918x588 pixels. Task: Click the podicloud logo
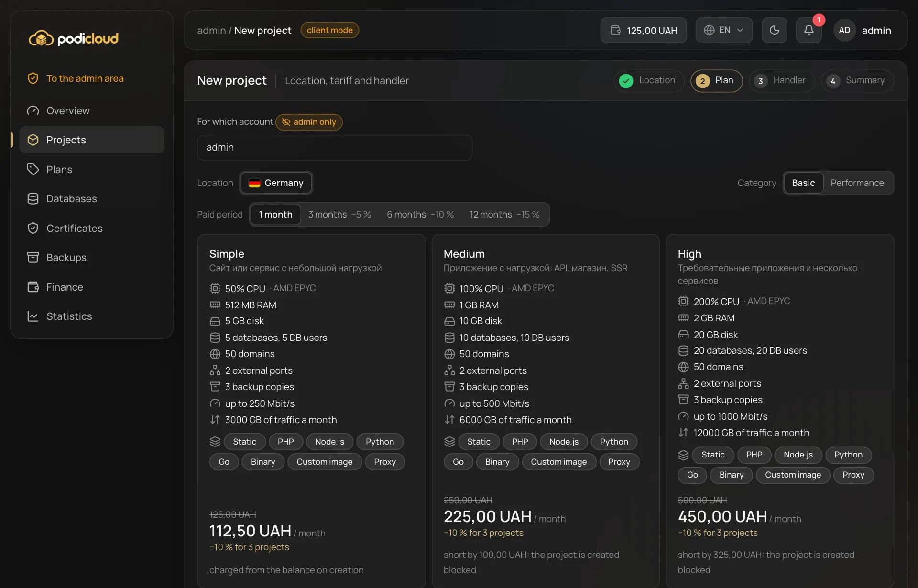tap(74, 38)
